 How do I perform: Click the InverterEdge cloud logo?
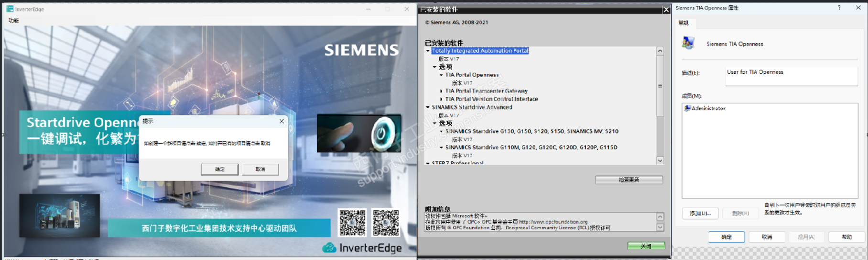coord(329,248)
